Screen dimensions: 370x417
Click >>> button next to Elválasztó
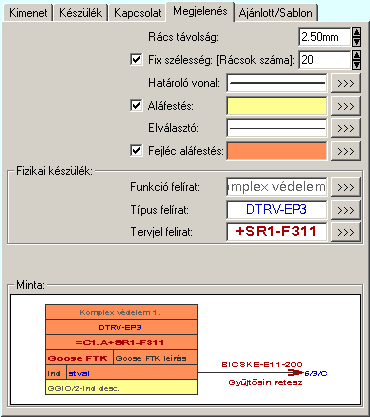pos(346,128)
